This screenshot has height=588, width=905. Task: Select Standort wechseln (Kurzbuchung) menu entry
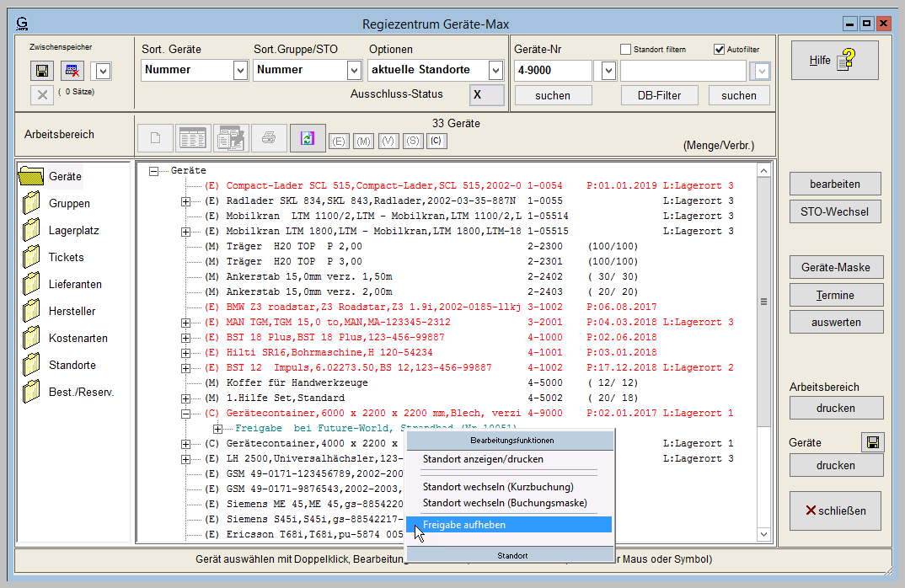498,487
